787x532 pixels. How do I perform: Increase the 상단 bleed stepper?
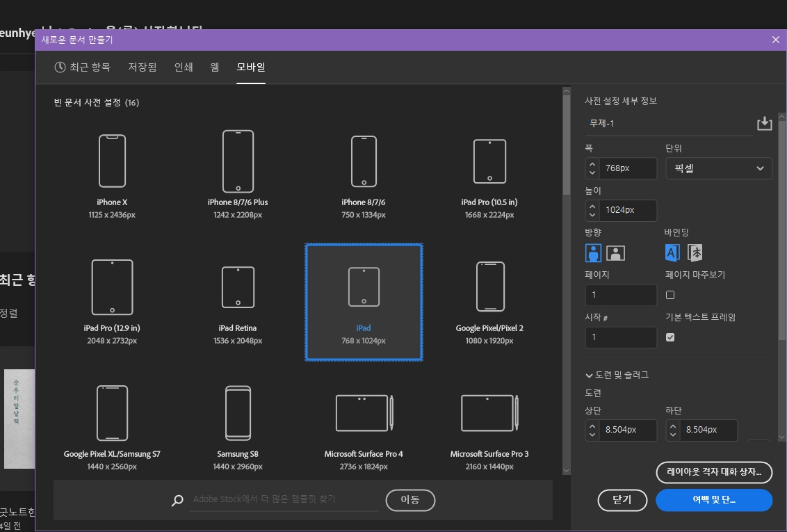point(592,426)
